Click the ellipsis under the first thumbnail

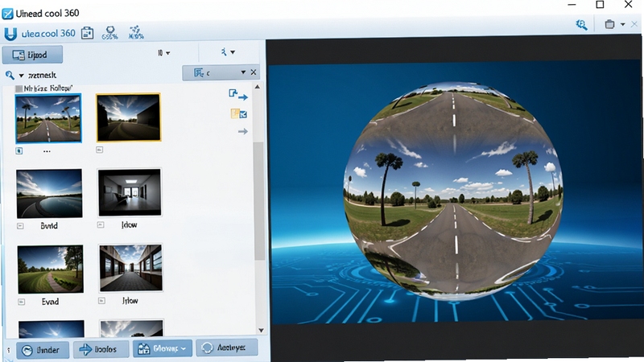tap(47, 151)
